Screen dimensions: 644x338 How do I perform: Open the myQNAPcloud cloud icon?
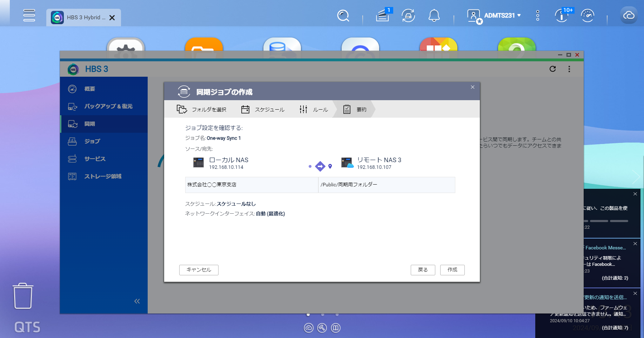[629, 15]
